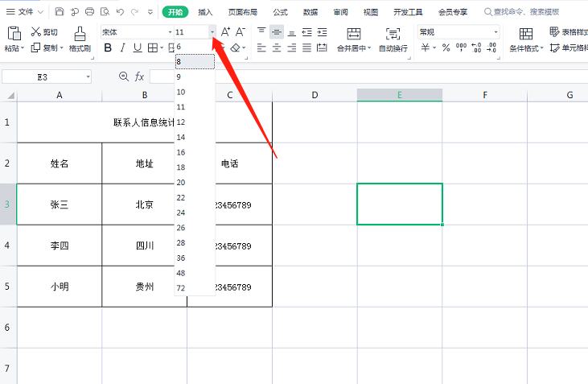
Task: Switch to the 视图 tab
Action: pyautogui.click(x=371, y=12)
